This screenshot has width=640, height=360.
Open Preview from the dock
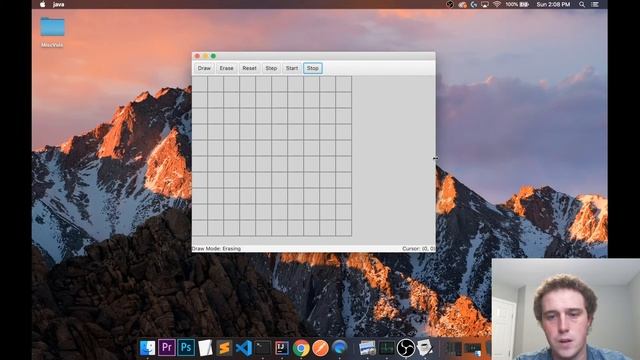pos(367,348)
